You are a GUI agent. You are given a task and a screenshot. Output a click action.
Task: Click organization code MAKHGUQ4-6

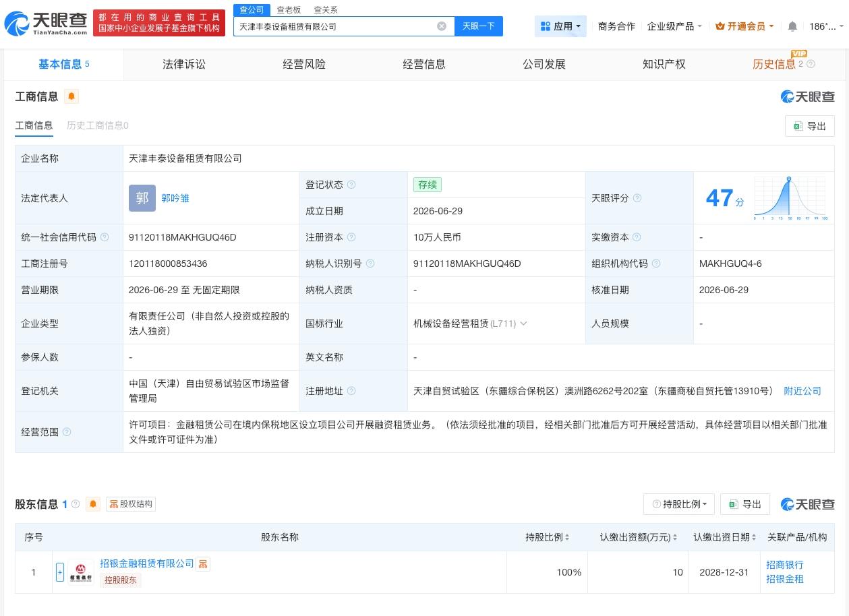[730, 264]
